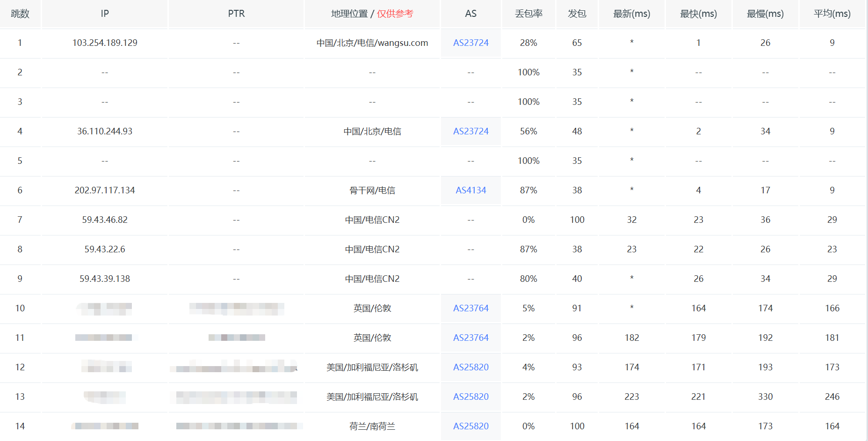868x441 pixels.
Task: Open the AS23724 link in hop 4 row
Action: [470, 131]
